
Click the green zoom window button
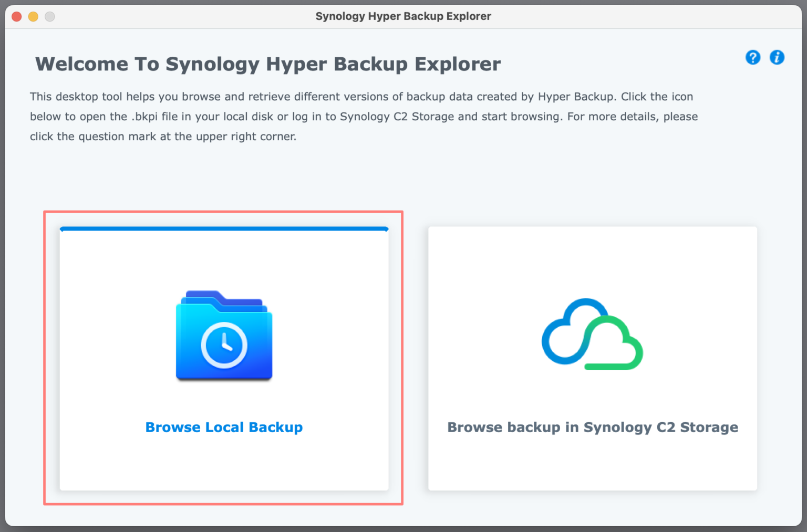(50, 16)
